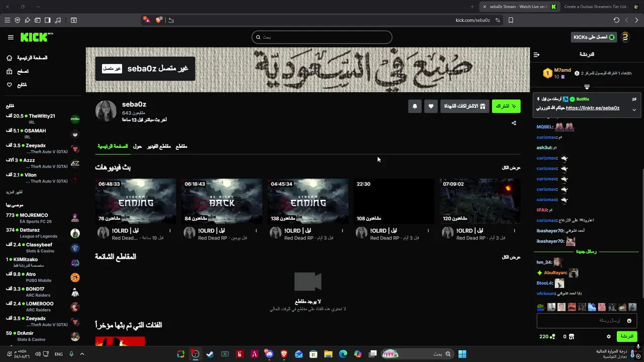Viewport: 644px width, 362px height.
Task: Switch to the Clips tab
Action: (181, 146)
